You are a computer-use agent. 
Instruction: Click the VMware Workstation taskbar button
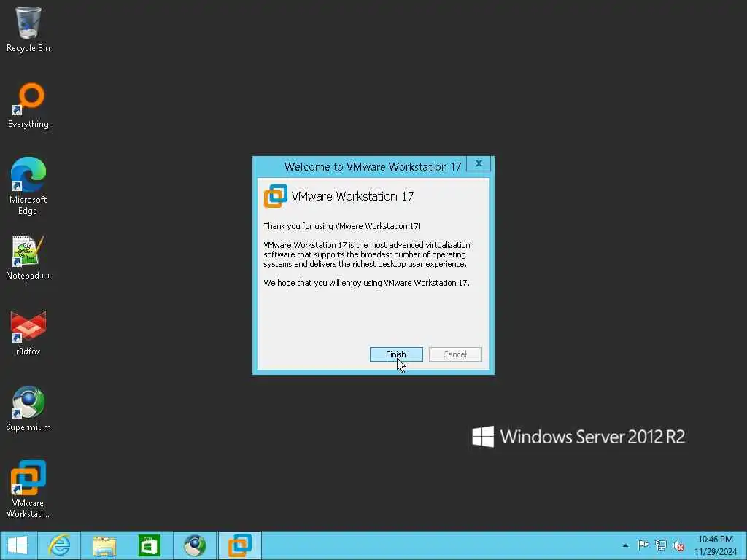(x=239, y=545)
